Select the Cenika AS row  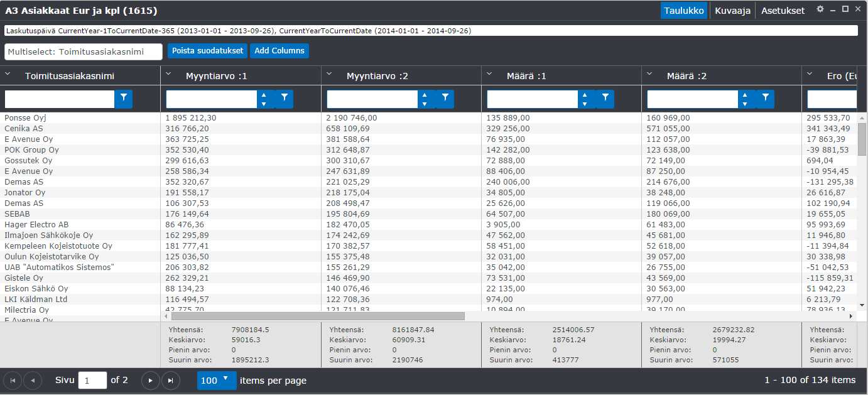(x=429, y=128)
